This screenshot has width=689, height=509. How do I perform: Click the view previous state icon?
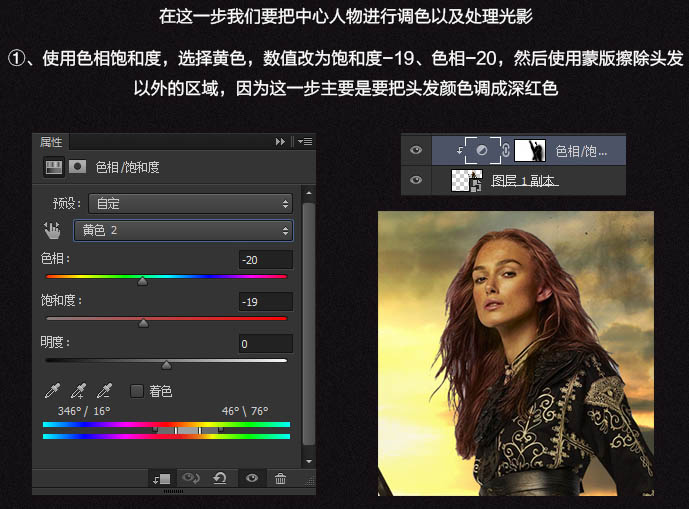click(191, 478)
